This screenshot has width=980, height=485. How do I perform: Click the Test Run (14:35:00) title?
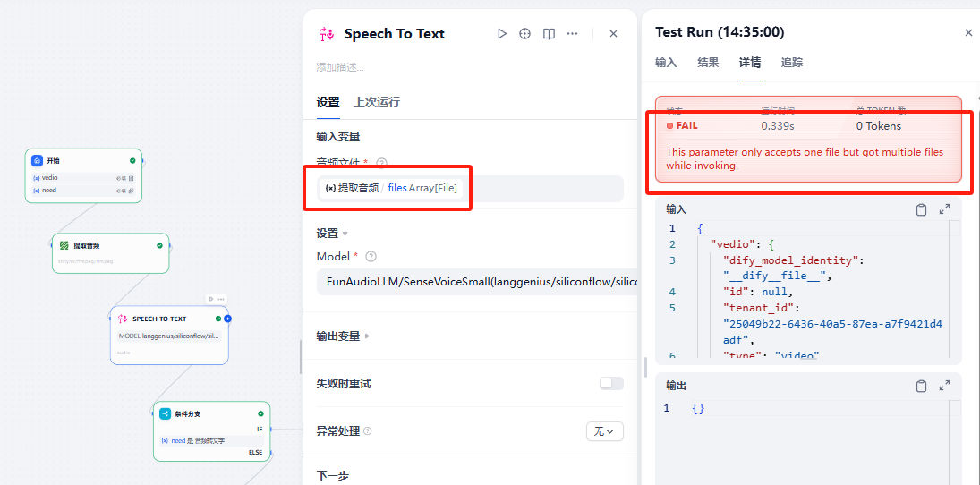point(720,32)
